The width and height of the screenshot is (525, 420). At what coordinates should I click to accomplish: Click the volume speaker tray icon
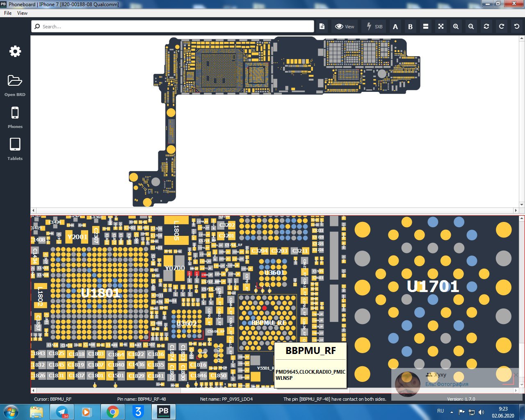(x=482, y=412)
